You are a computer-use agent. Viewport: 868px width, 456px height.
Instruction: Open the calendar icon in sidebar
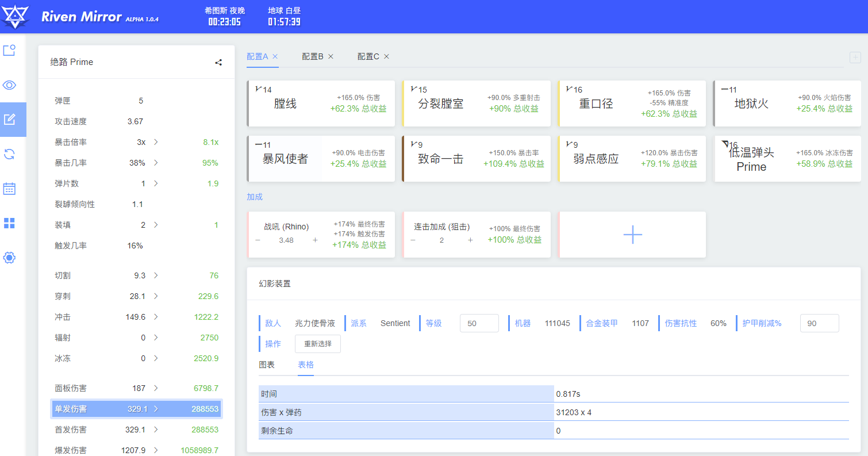point(9,189)
